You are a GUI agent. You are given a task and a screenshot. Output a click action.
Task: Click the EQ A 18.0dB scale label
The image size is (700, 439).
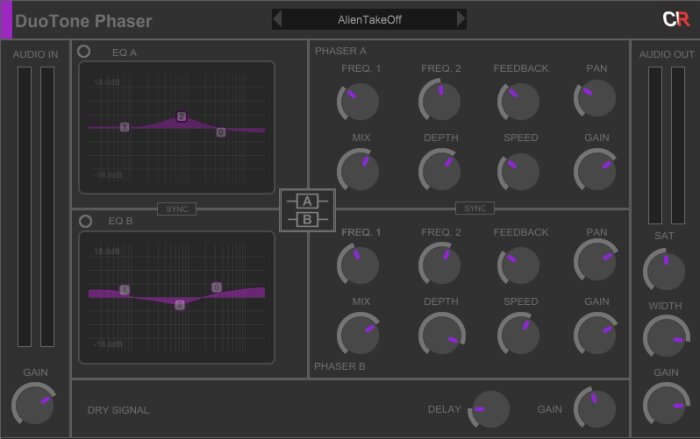pos(107,82)
